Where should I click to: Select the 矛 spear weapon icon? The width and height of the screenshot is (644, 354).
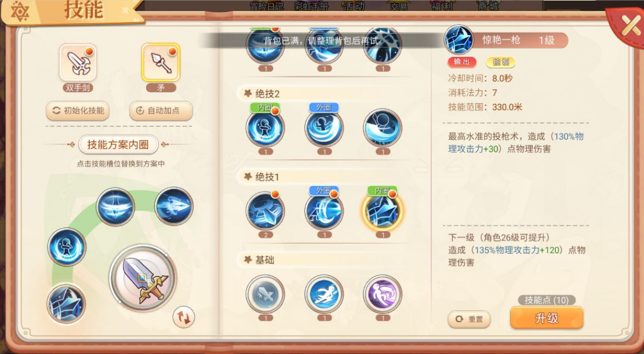click(x=161, y=63)
